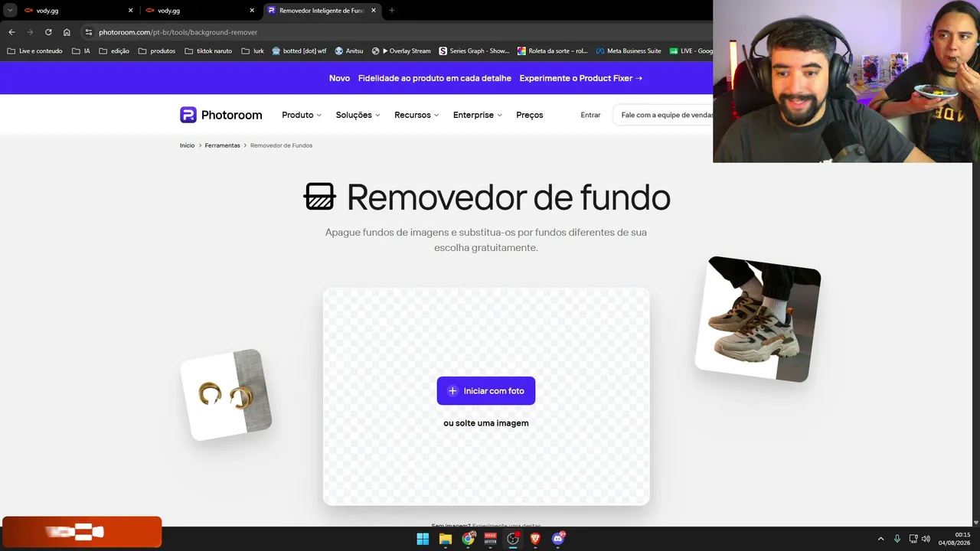Open the Anitsu bookmark
This screenshot has width=980, height=551.
click(x=349, y=51)
